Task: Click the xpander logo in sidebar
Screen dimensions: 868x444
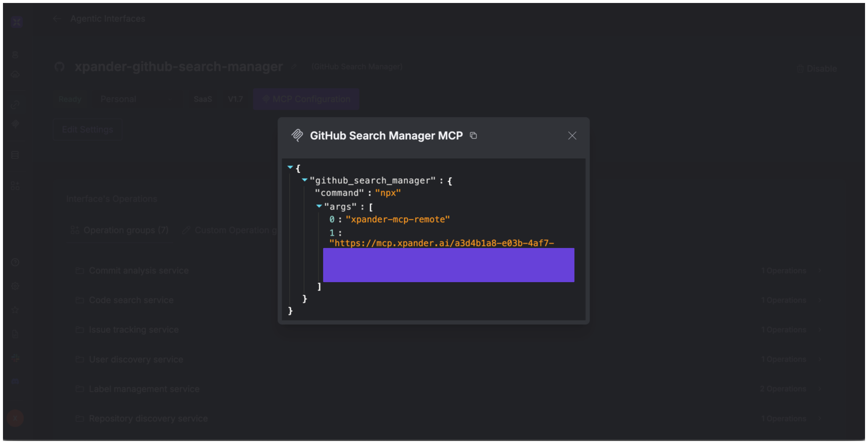Action: [x=16, y=22]
